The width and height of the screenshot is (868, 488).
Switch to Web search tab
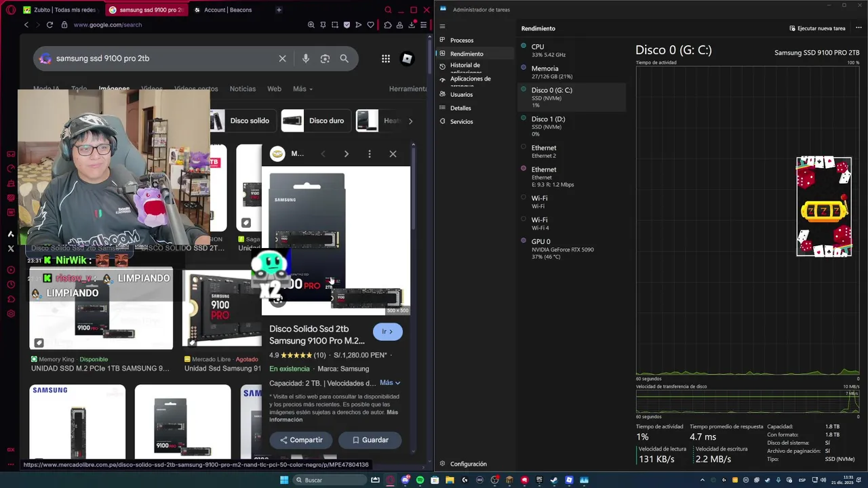(274, 89)
